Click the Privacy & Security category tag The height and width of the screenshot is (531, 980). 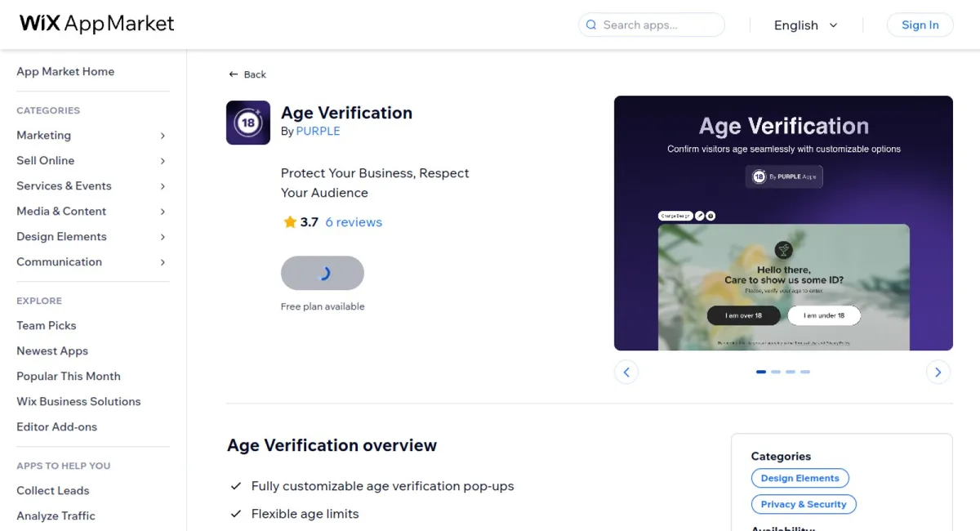click(x=804, y=504)
